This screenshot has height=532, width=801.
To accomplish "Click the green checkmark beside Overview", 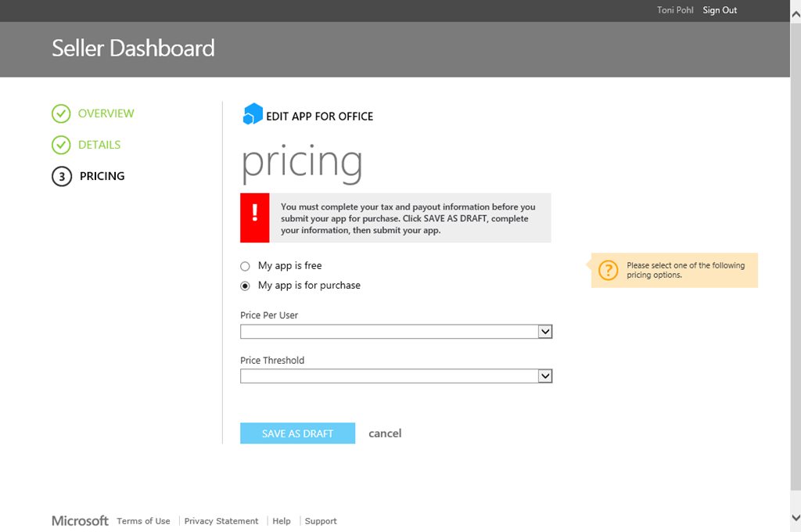I will coord(61,114).
